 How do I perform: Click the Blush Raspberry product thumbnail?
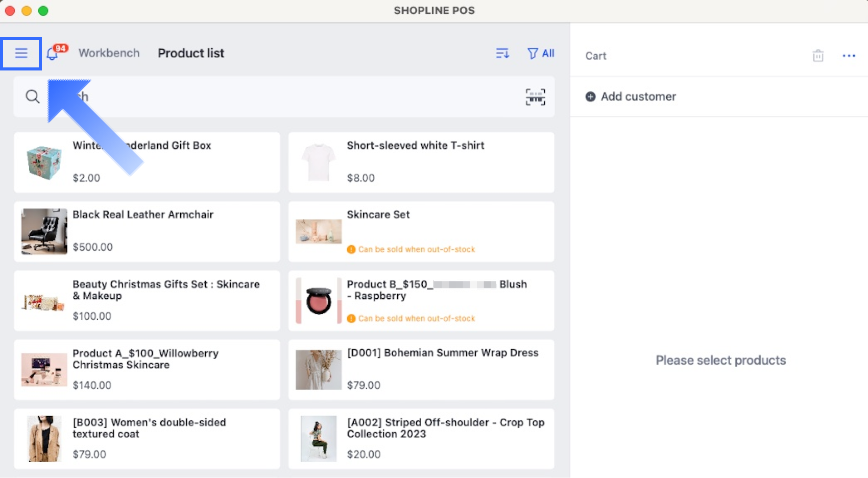point(319,301)
